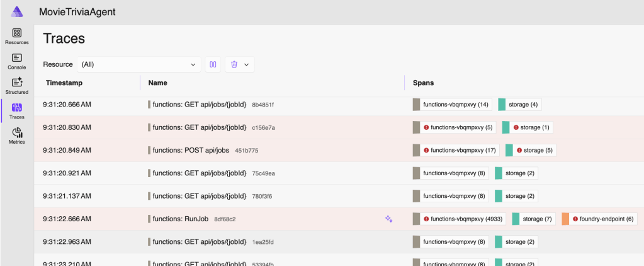This screenshot has height=266, width=644.
Task: Open the Resource (All) dropdown
Action: pyautogui.click(x=138, y=64)
